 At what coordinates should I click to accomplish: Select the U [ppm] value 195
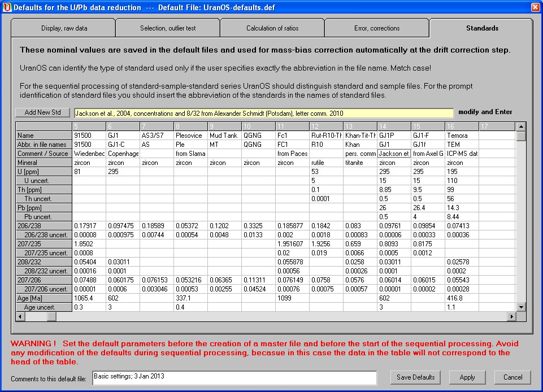[462, 171]
